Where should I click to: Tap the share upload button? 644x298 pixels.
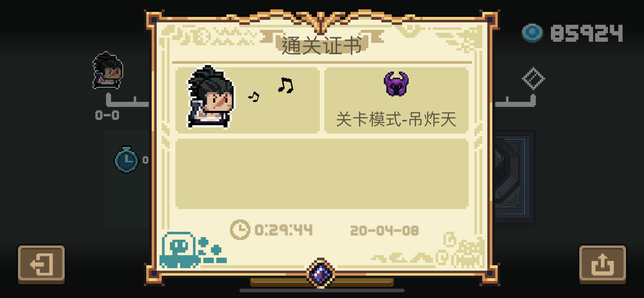click(x=602, y=265)
